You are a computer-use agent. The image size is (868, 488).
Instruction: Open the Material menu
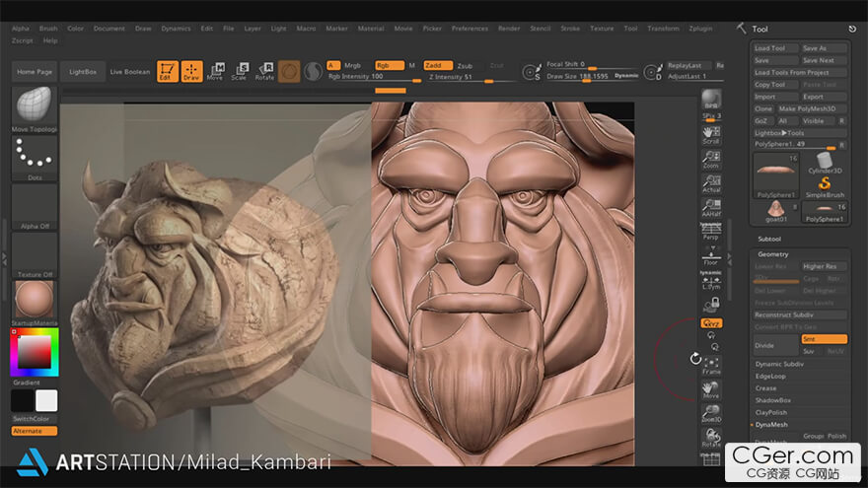[371, 29]
